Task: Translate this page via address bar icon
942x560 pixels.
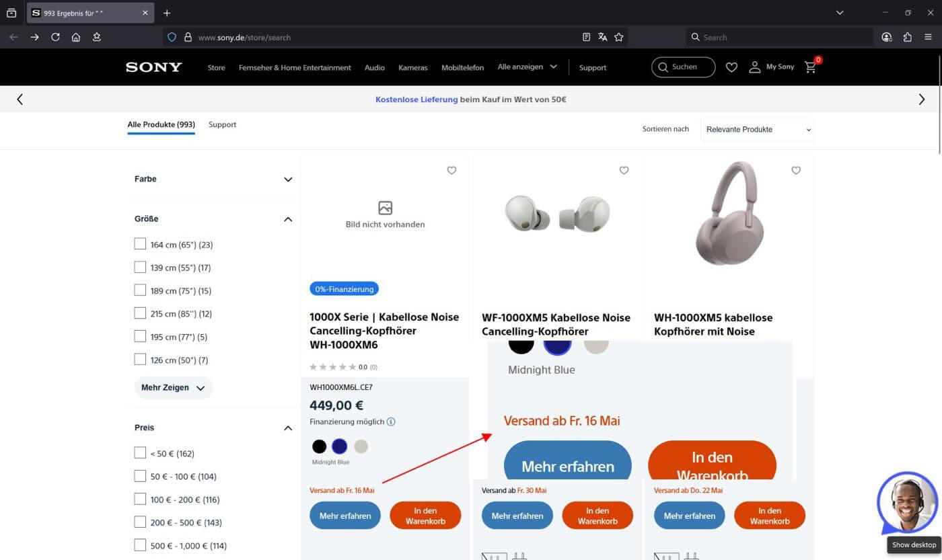Action: 603,38
